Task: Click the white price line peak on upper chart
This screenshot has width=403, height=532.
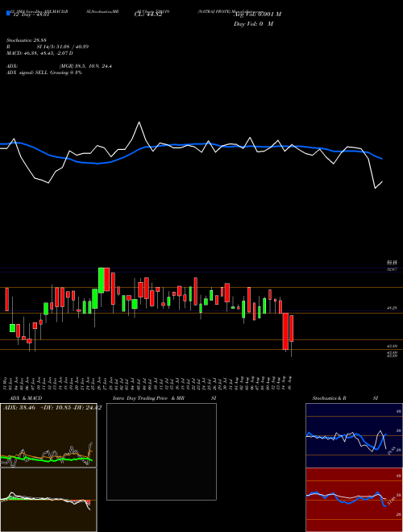Action: (139, 123)
